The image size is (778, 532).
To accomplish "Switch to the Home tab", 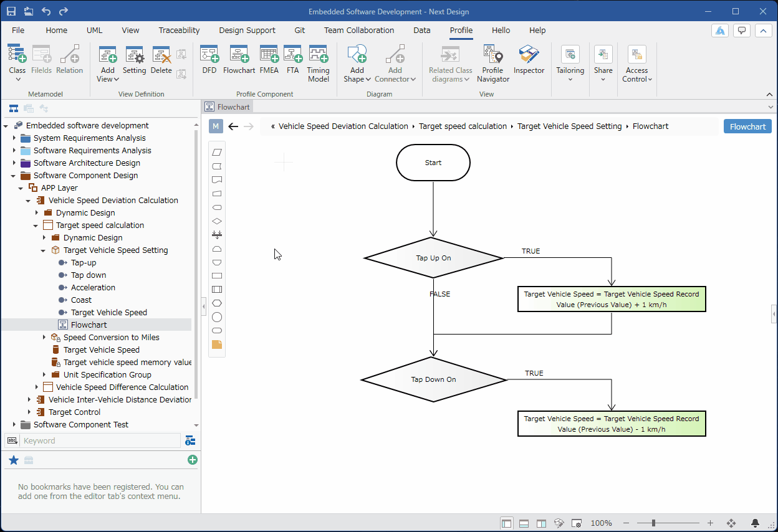I will click(x=57, y=30).
